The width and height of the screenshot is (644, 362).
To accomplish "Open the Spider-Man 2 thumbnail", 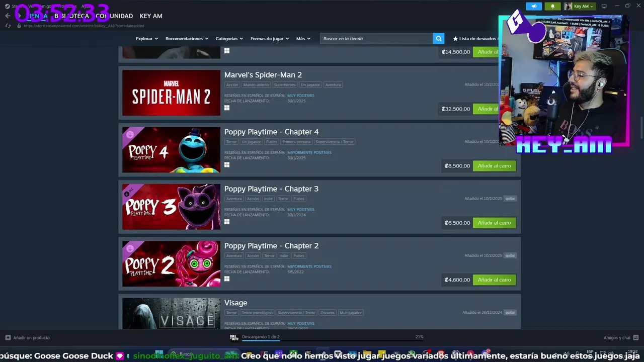I will tap(171, 93).
